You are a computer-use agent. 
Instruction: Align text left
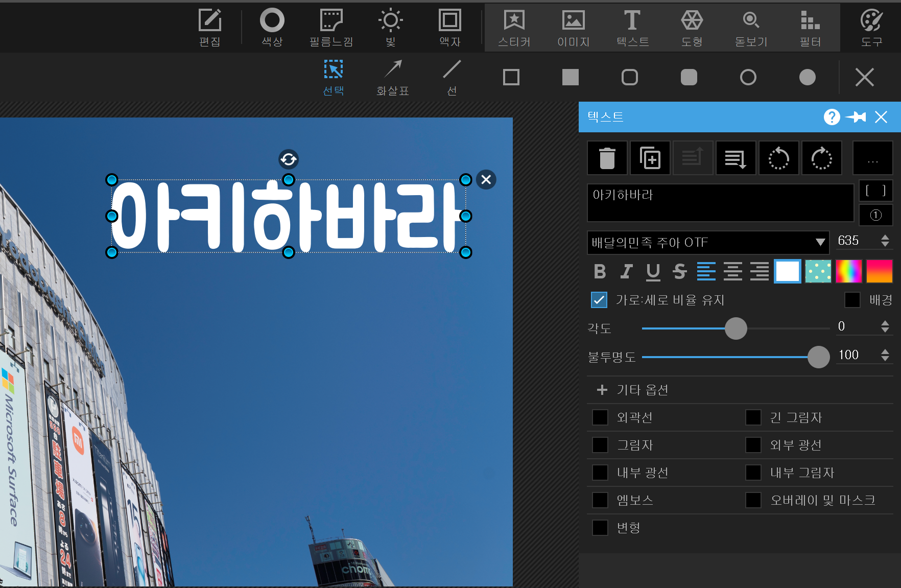706,271
